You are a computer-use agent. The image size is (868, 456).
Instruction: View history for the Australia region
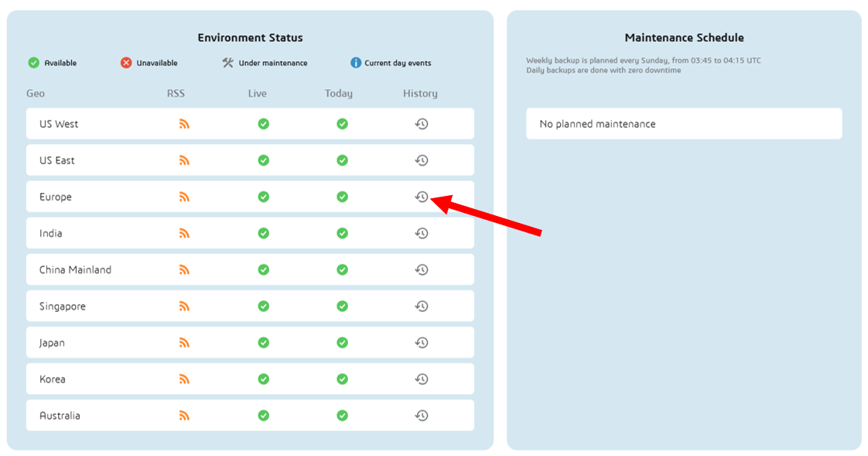pos(421,415)
